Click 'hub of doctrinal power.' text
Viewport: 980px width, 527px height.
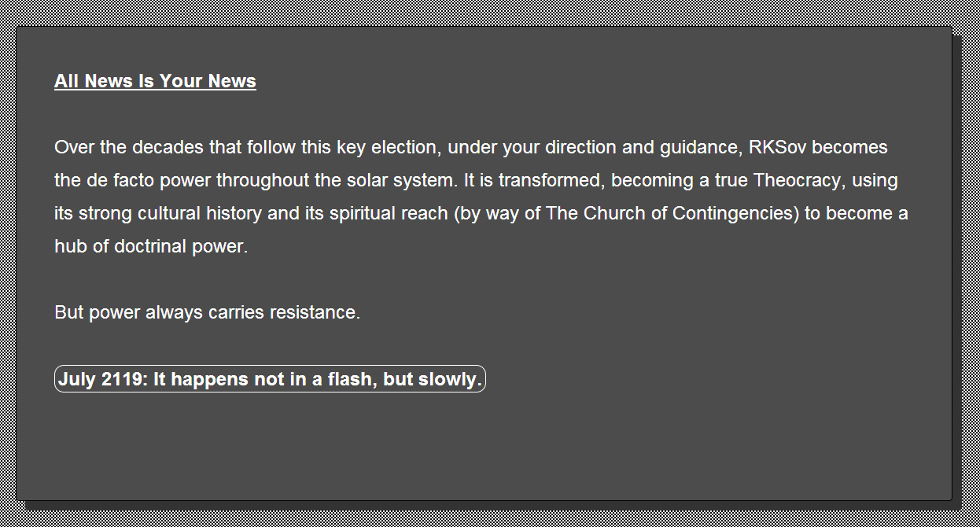(x=151, y=246)
